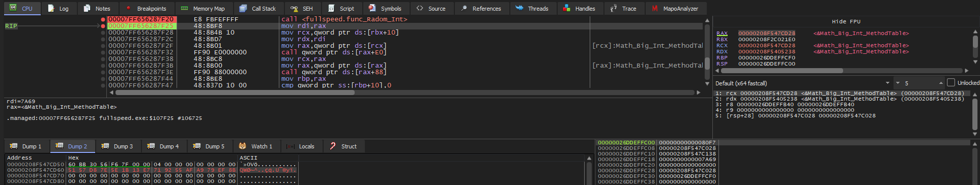Select the RCX register value 00000208F547CD28
This screenshot has width=980, height=185.
[766, 46]
